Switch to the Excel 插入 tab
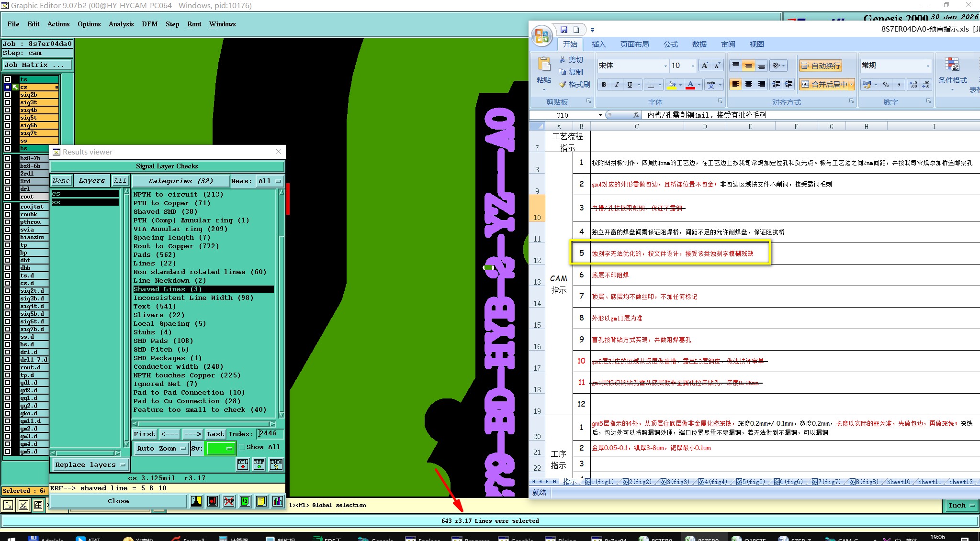980x541 pixels. click(x=598, y=44)
